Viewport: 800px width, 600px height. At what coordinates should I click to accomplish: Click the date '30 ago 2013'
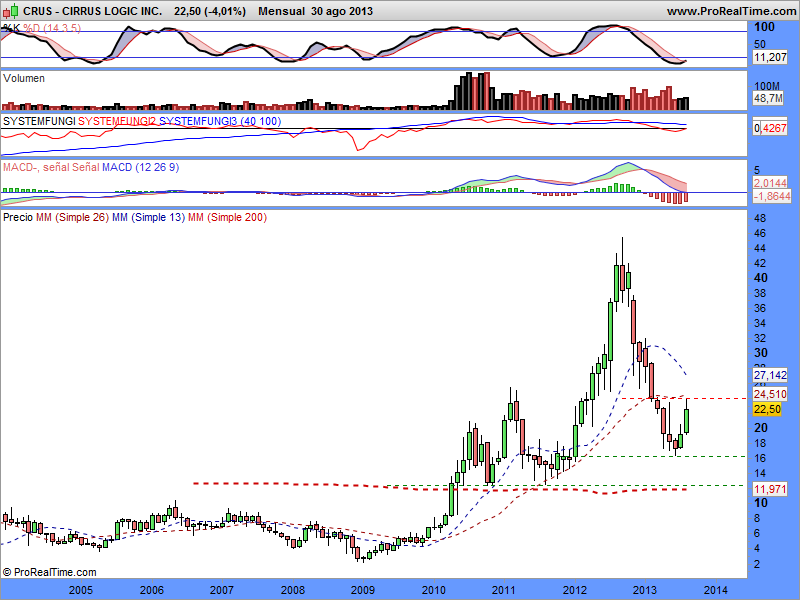pyautogui.click(x=342, y=11)
